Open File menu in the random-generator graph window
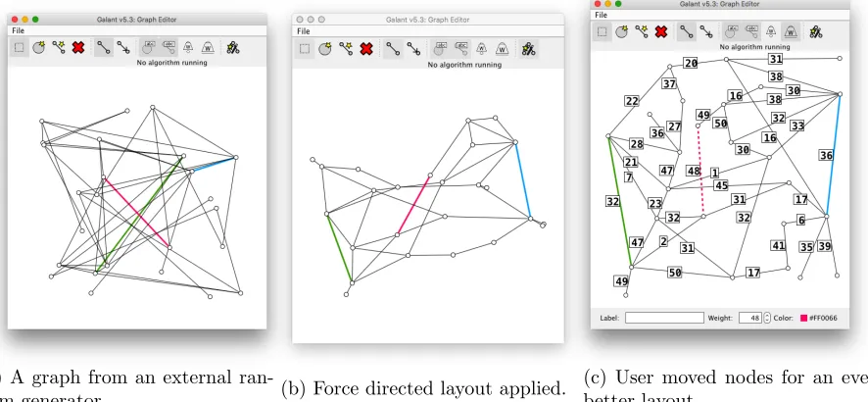This screenshot has height=402, width=868. 19,30
